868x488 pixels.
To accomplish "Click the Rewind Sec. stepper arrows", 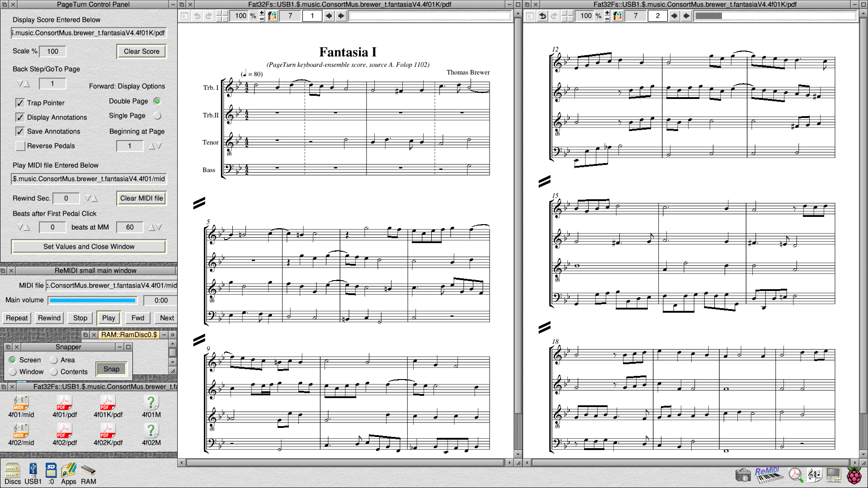I will click(x=91, y=198).
